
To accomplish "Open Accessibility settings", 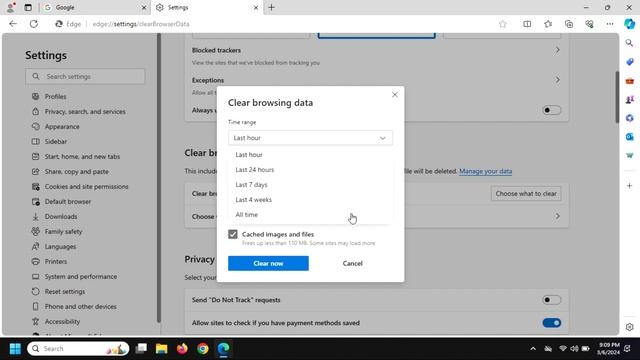I will coord(62,322).
